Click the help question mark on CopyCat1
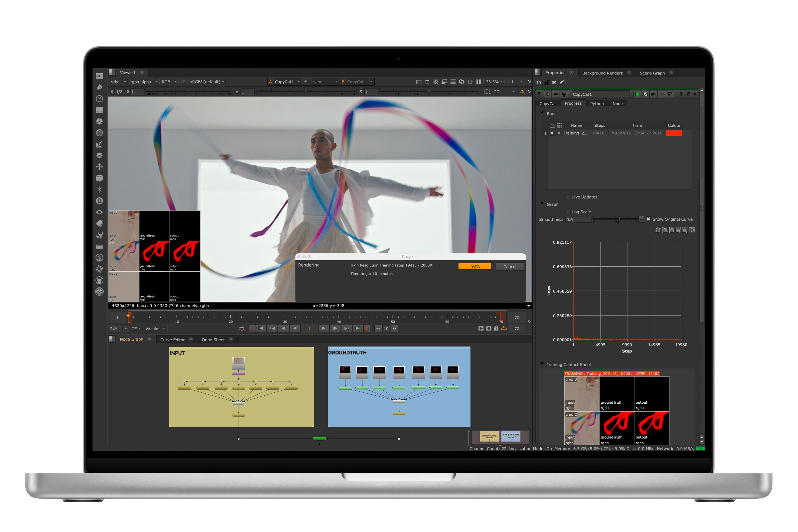 pos(681,94)
